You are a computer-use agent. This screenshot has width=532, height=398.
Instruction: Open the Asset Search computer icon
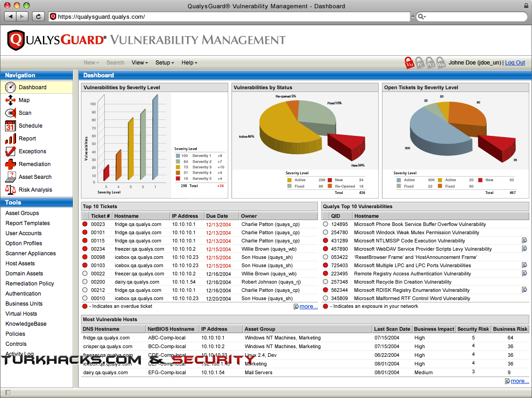(x=11, y=177)
